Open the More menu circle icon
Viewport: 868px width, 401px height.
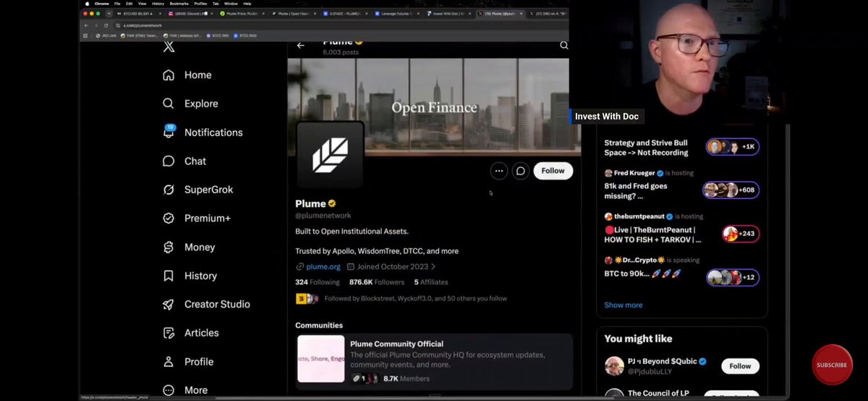[x=169, y=390]
